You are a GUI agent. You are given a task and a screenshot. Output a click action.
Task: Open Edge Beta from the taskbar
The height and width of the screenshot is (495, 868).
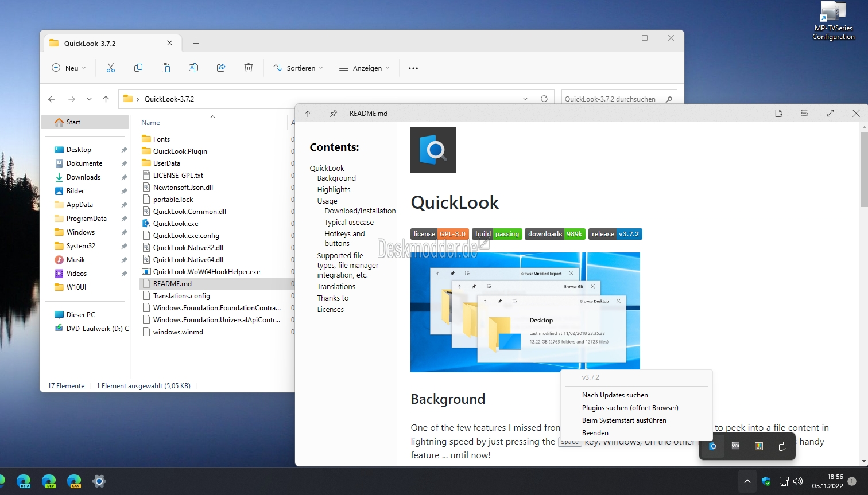point(24,481)
